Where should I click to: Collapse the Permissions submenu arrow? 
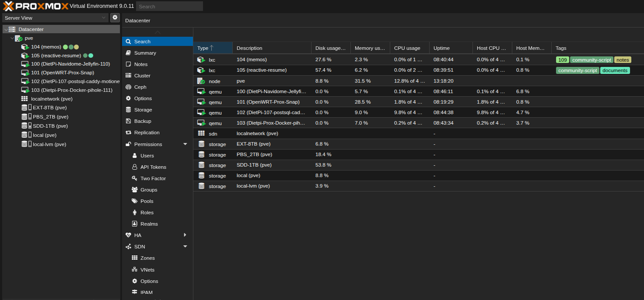tap(185, 144)
